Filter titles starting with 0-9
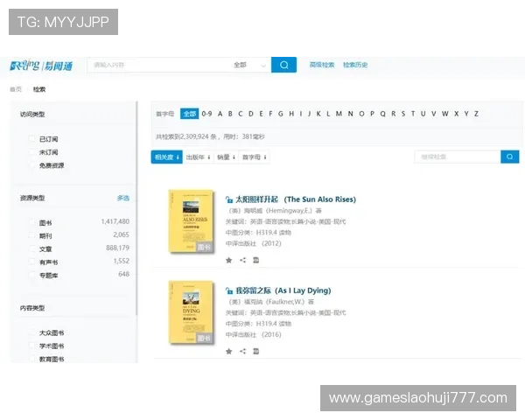 pyautogui.click(x=206, y=114)
